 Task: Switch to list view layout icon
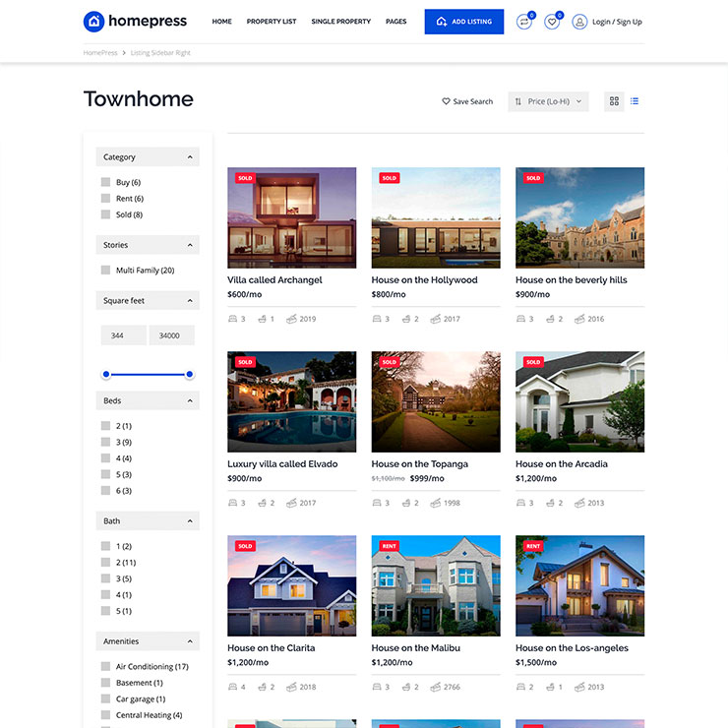(635, 101)
